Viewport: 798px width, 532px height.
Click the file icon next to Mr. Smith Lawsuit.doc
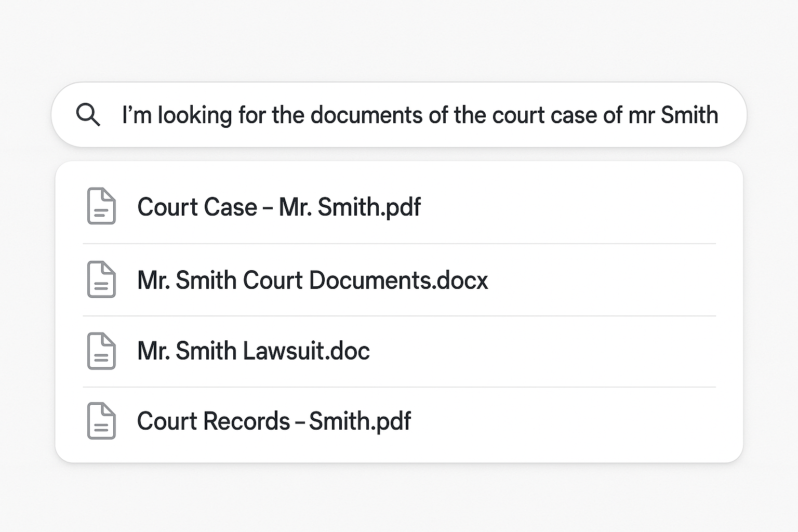101,351
